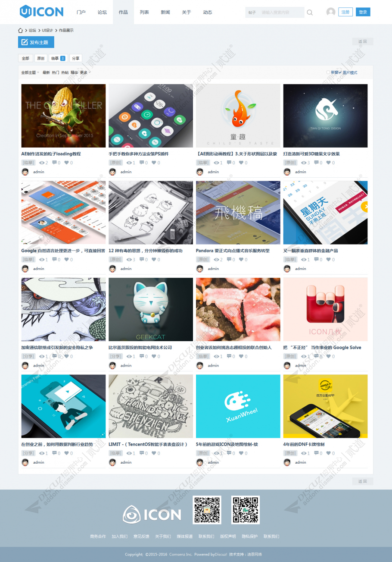Screen dimensions: 392x562
Task: Open the 帖子 search type dropdown
Action: (252, 13)
